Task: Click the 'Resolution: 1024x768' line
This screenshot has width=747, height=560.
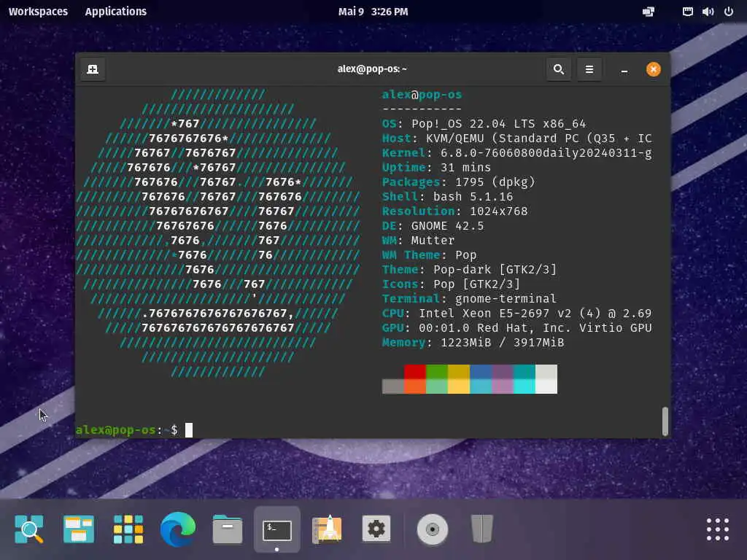Action: tap(454, 211)
